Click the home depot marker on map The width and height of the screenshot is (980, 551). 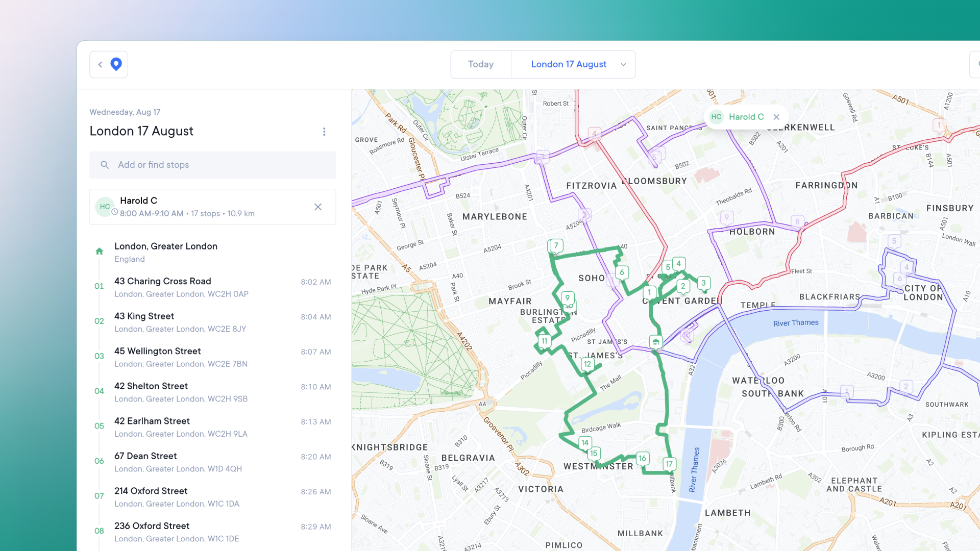(x=655, y=342)
